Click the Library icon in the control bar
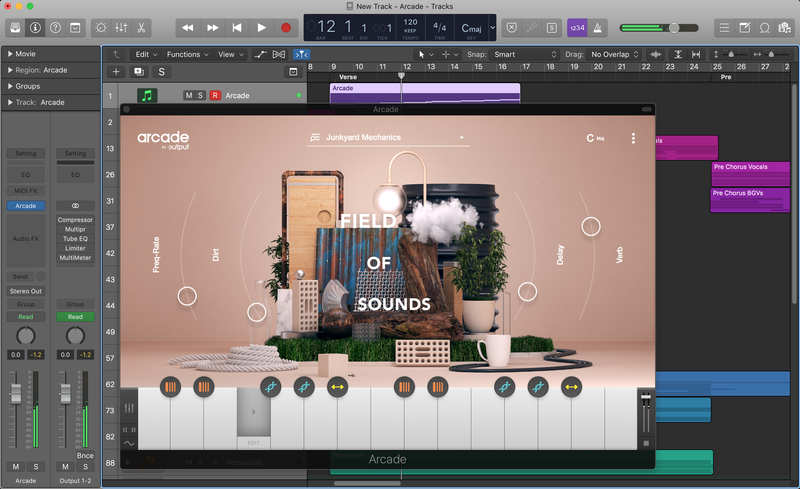800x489 pixels. [x=15, y=28]
